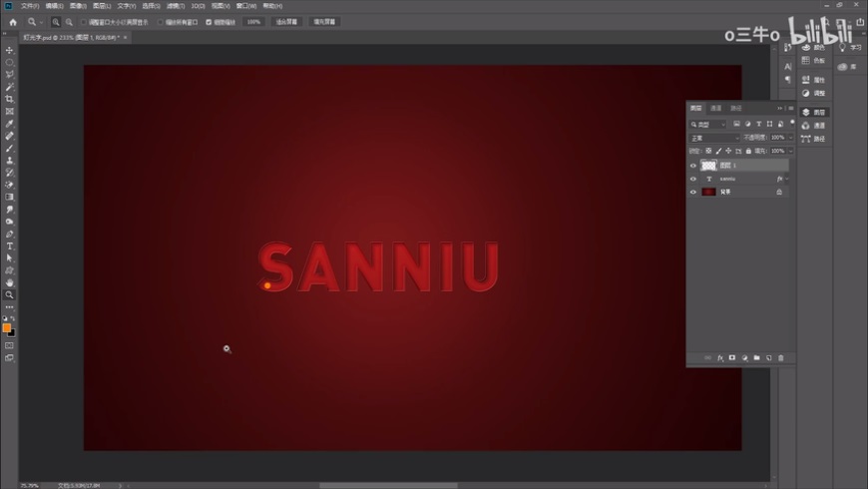Image resolution: width=868 pixels, height=489 pixels.
Task: Click the 填充屏幕 button
Action: [x=324, y=21]
